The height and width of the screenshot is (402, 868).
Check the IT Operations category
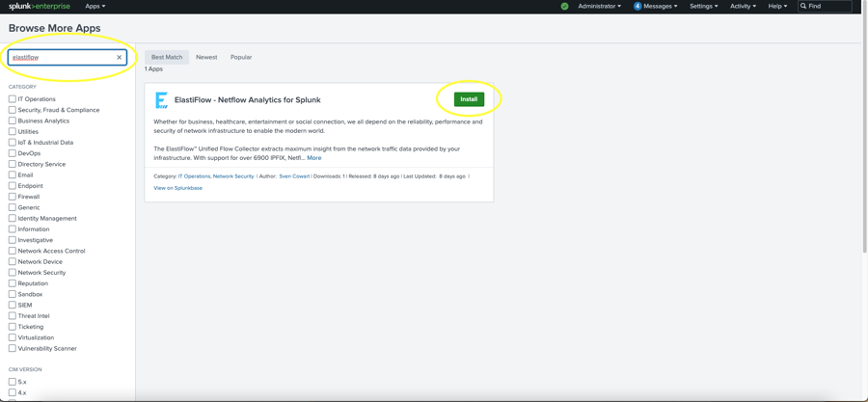(x=13, y=99)
